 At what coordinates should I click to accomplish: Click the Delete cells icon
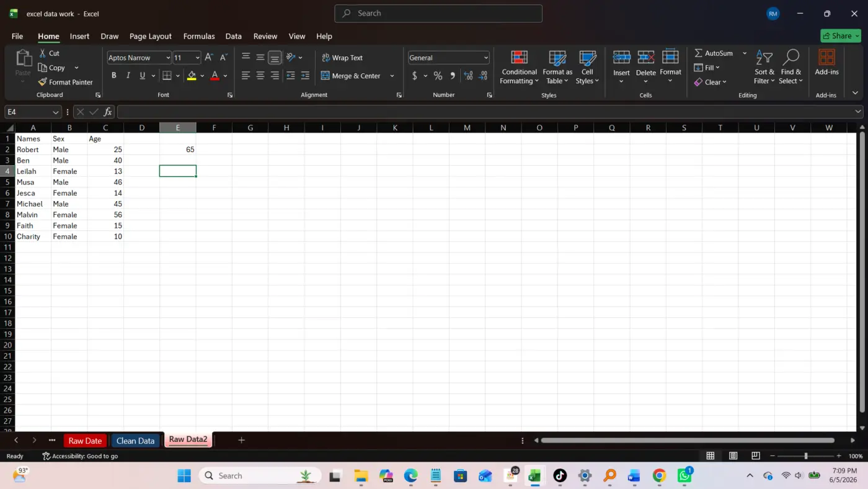click(x=645, y=58)
